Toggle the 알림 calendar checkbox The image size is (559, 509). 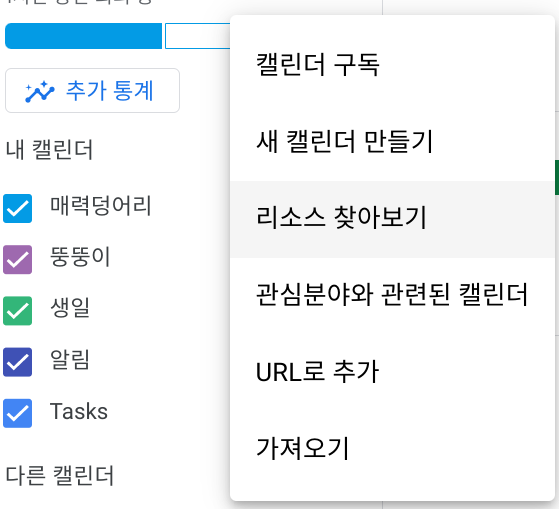tap(17, 362)
